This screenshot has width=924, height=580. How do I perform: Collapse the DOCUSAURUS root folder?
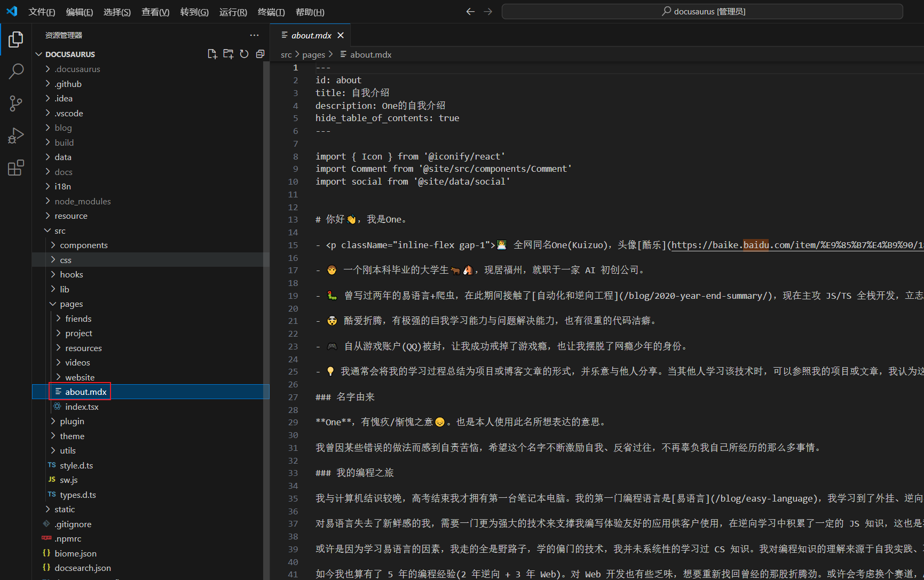(x=38, y=54)
